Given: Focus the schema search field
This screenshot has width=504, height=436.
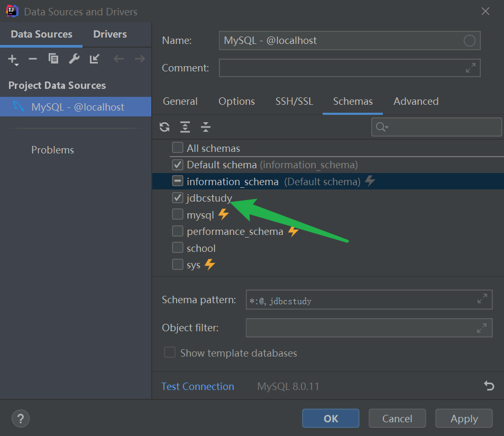Looking at the screenshot, I should pos(436,127).
